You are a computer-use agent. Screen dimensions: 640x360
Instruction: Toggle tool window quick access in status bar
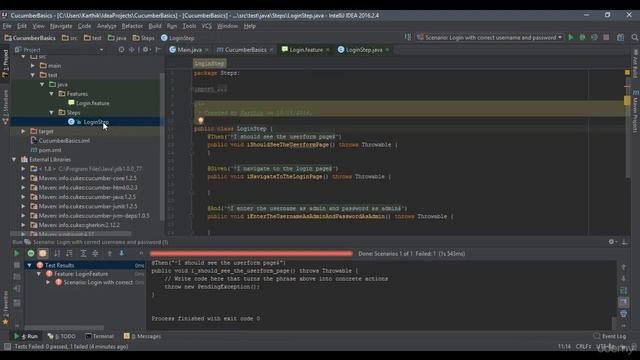tap(7, 347)
